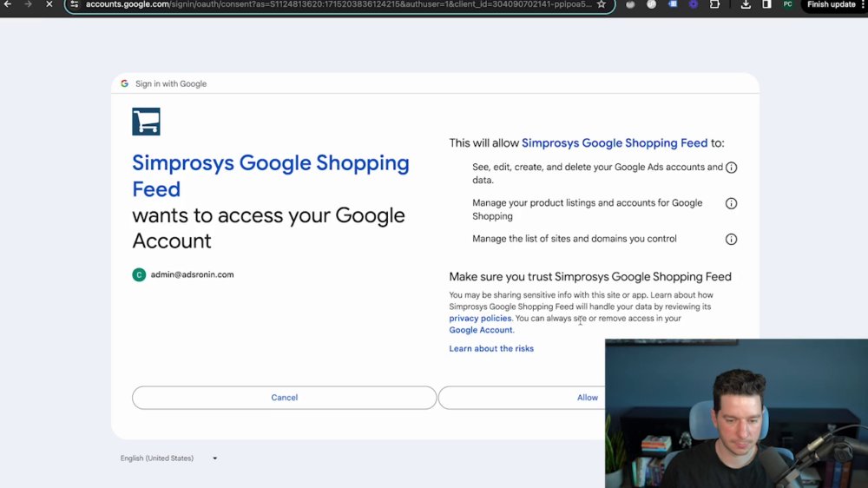This screenshot has height=488, width=868.
Task: Click the Finish update button
Action: click(832, 3)
